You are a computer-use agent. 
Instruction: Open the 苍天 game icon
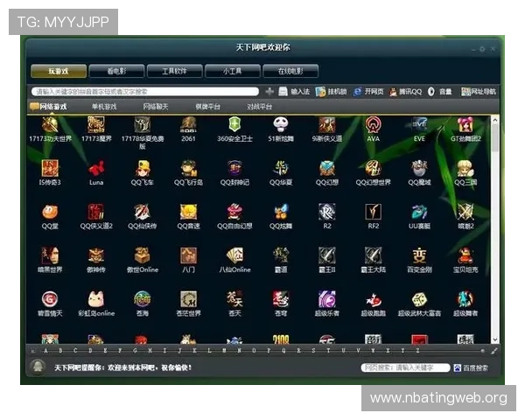pos(234,304)
